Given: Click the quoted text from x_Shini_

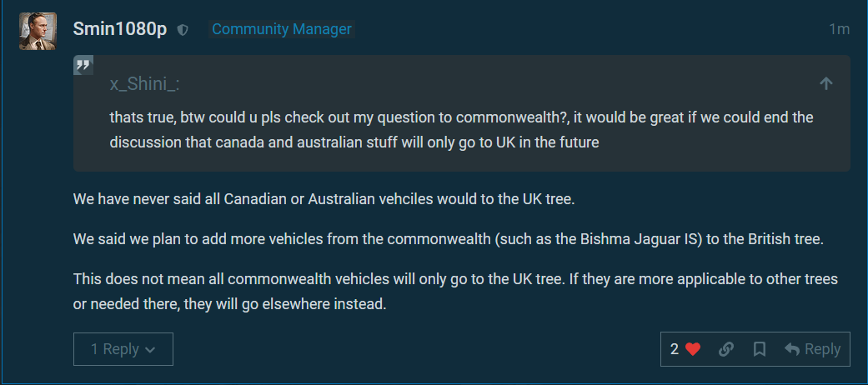Looking at the screenshot, I should (x=461, y=129).
